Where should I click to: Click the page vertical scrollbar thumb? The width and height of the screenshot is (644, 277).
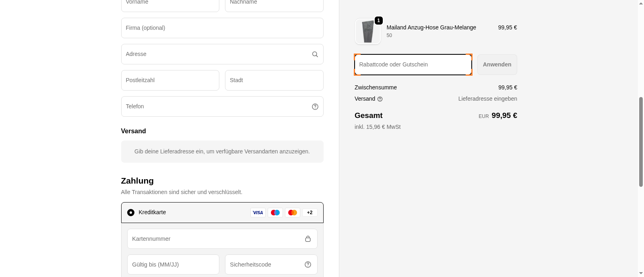point(641,141)
